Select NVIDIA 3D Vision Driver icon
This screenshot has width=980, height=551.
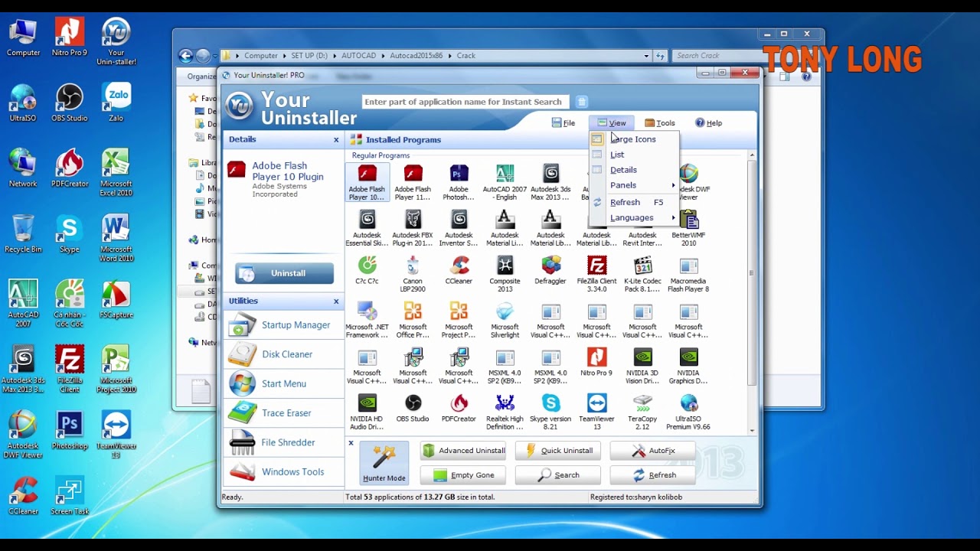(642, 366)
